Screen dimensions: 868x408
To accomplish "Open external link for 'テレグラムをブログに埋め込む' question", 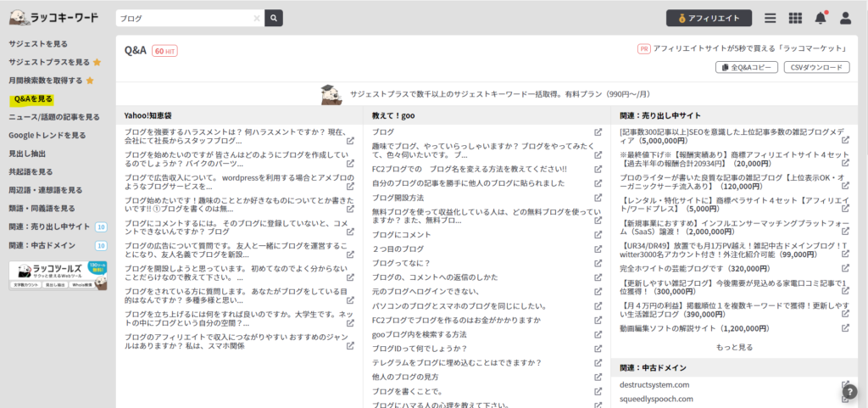I will 598,362.
